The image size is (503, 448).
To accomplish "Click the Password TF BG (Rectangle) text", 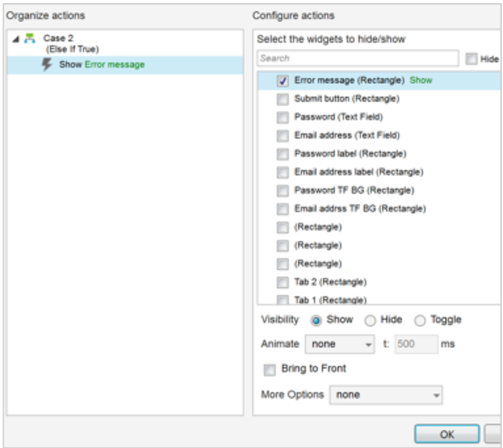I will 354,190.
